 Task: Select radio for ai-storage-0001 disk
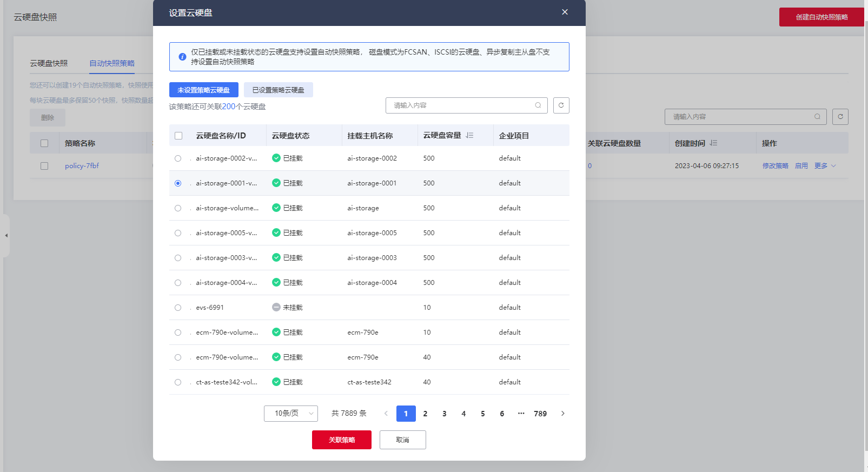[178, 183]
